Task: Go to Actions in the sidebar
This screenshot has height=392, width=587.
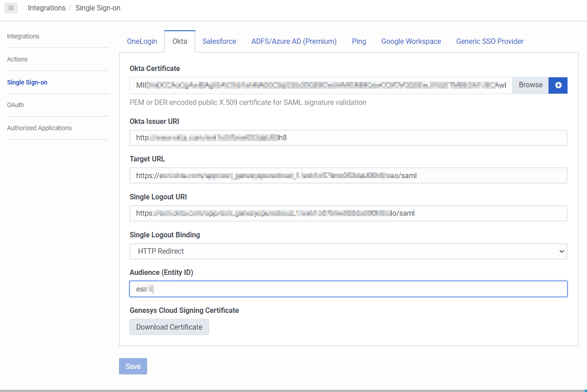Action: coord(17,59)
